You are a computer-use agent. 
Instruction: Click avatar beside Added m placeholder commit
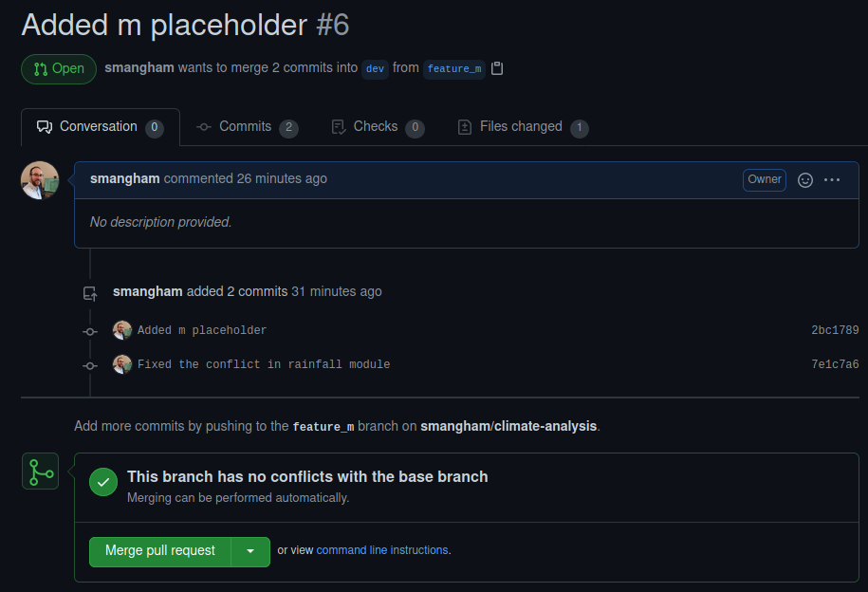click(x=122, y=330)
